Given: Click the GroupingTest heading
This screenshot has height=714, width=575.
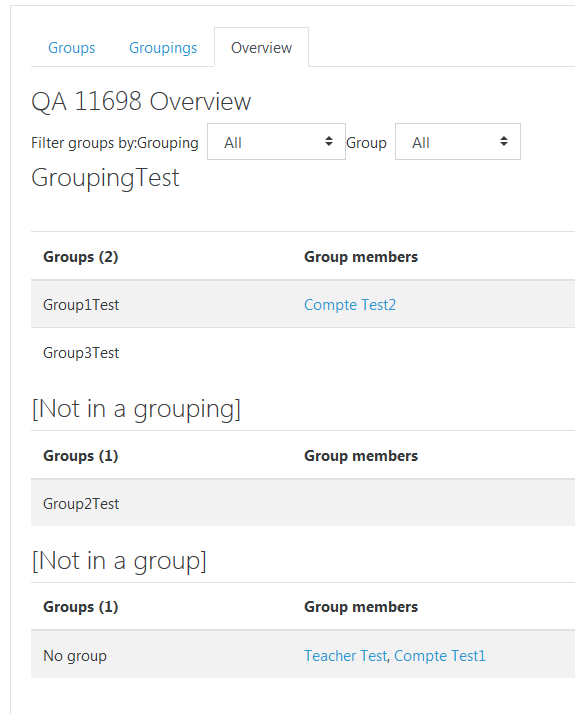Looking at the screenshot, I should coord(105,178).
